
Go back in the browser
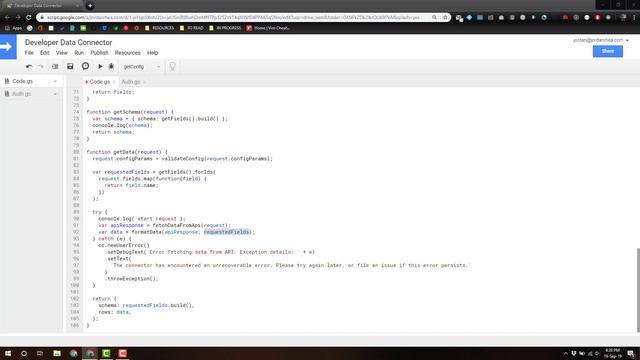7,17
